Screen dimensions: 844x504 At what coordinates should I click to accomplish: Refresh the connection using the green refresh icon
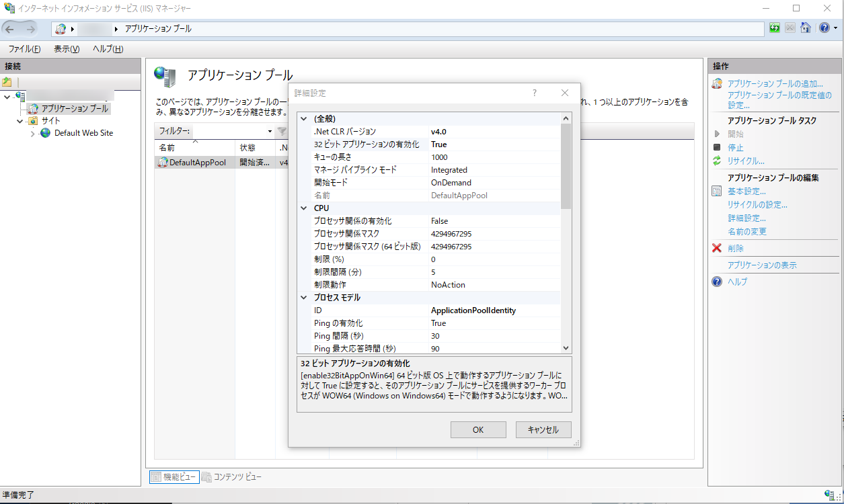775,27
